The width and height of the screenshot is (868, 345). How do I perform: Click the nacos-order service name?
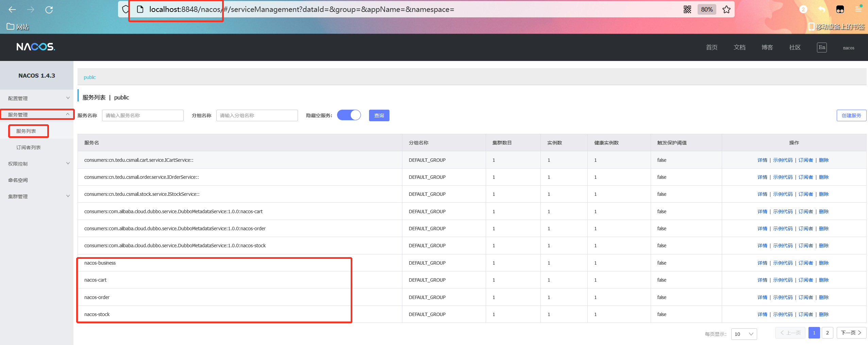[x=97, y=297]
